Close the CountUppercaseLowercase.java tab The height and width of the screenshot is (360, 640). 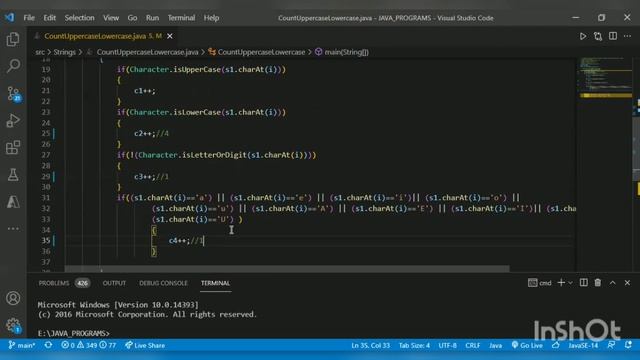(170, 36)
